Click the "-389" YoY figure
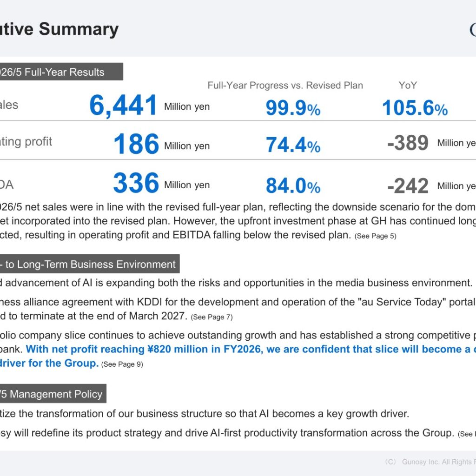Screen dimensions: 476x476 [408, 143]
